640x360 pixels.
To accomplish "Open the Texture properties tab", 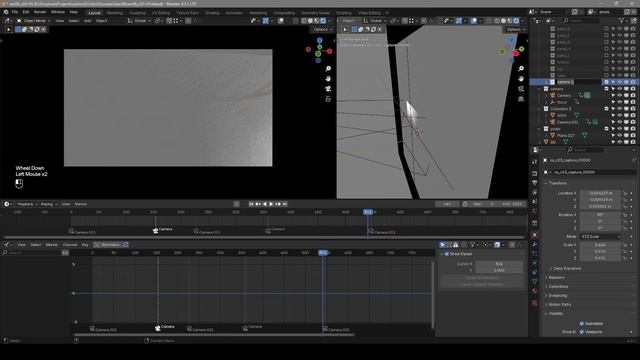I will 535,303.
